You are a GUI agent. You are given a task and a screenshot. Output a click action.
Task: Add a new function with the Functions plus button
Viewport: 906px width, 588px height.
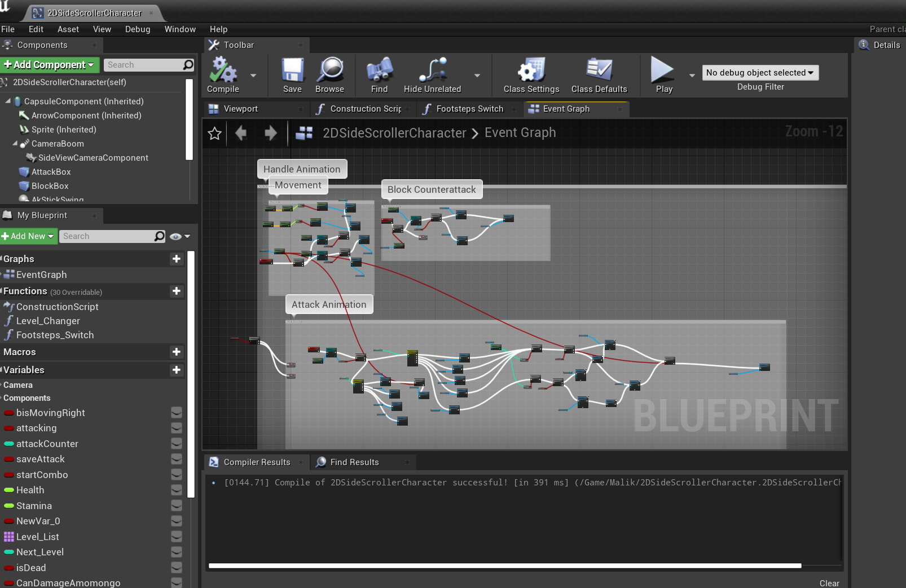[176, 291]
